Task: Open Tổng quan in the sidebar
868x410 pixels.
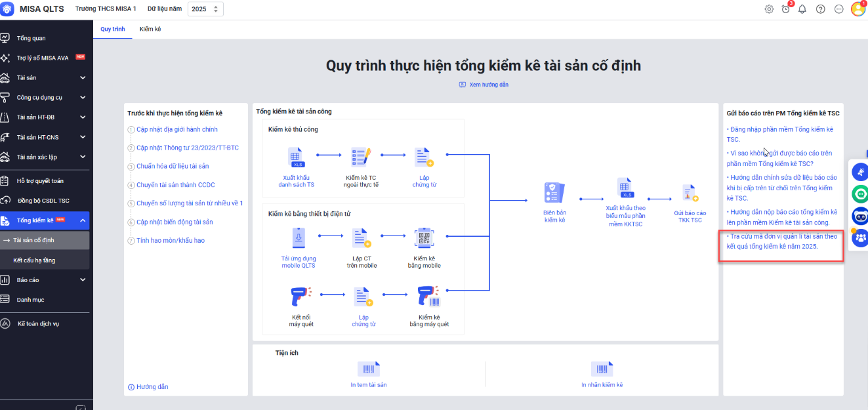Action: [31, 38]
